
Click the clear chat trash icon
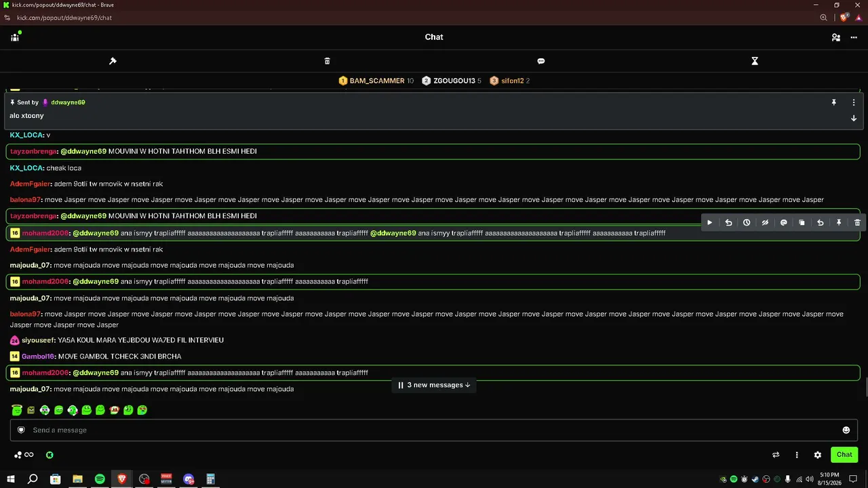coord(327,61)
